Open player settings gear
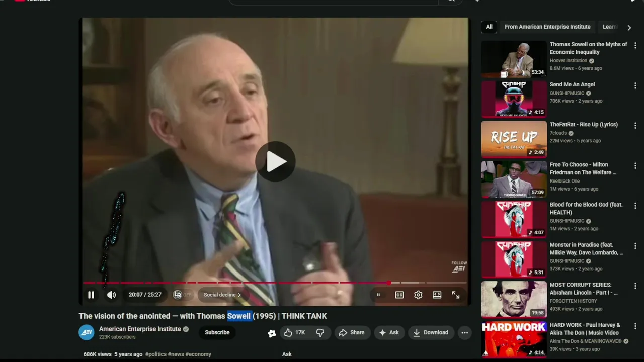The height and width of the screenshot is (362, 644). [418, 295]
